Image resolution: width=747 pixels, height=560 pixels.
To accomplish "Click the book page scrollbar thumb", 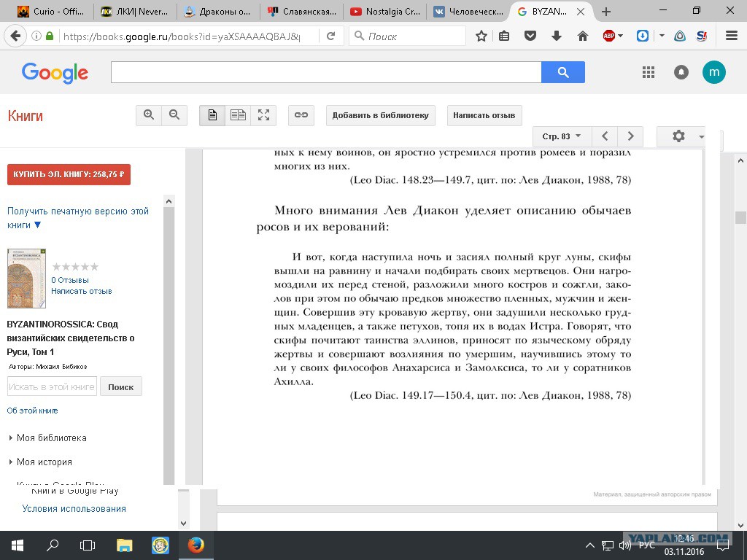I will click(740, 217).
